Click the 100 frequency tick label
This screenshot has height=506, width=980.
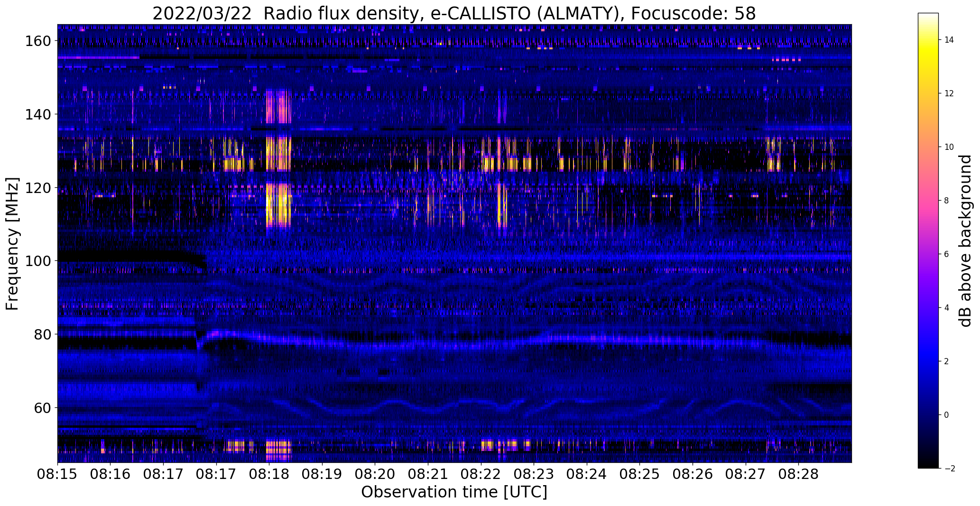coord(37,261)
